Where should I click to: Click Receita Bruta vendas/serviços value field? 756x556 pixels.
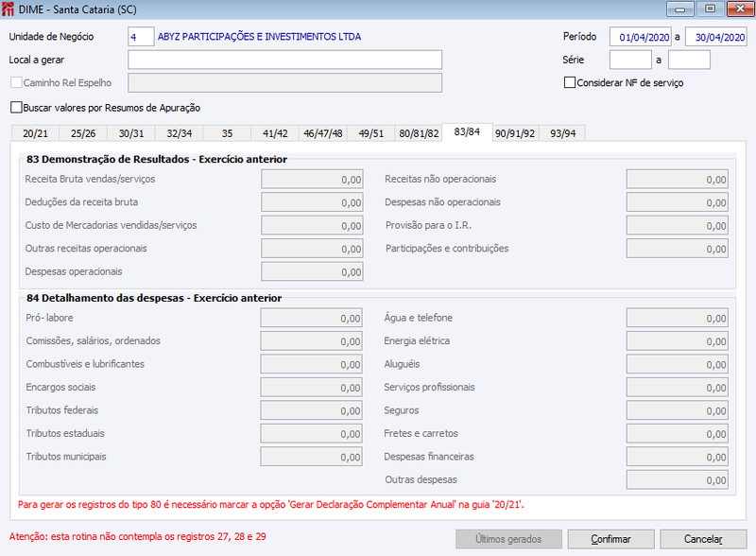[x=312, y=179]
